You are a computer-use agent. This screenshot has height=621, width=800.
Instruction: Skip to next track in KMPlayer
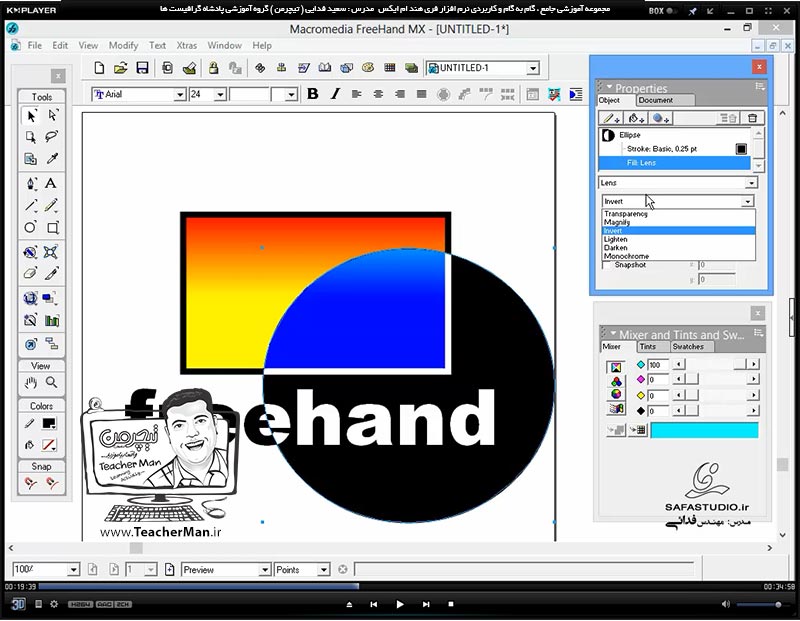click(426, 604)
